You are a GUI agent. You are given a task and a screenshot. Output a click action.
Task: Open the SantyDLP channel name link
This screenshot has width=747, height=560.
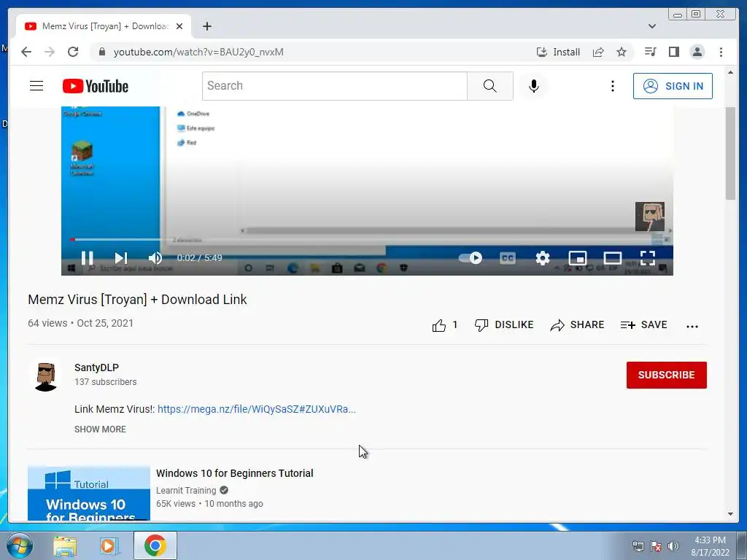click(x=96, y=367)
